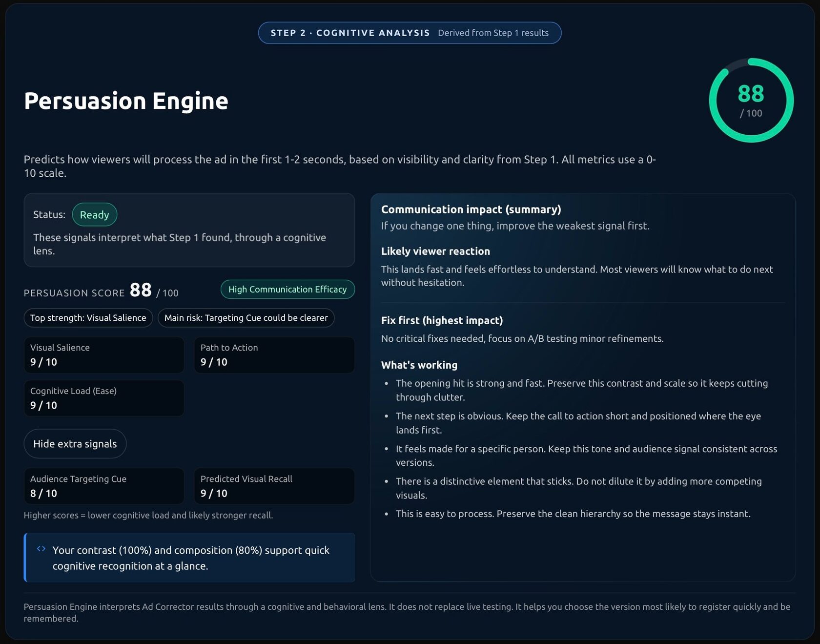Click the blue-bordered contrast insight box
Screen dimensions: 820x644
point(189,558)
